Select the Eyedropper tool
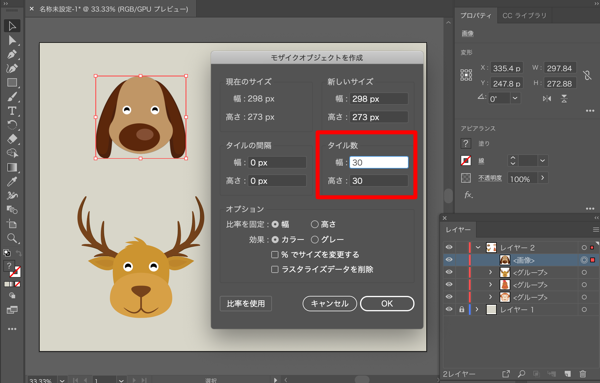The width and height of the screenshot is (600, 383). [12, 182]
